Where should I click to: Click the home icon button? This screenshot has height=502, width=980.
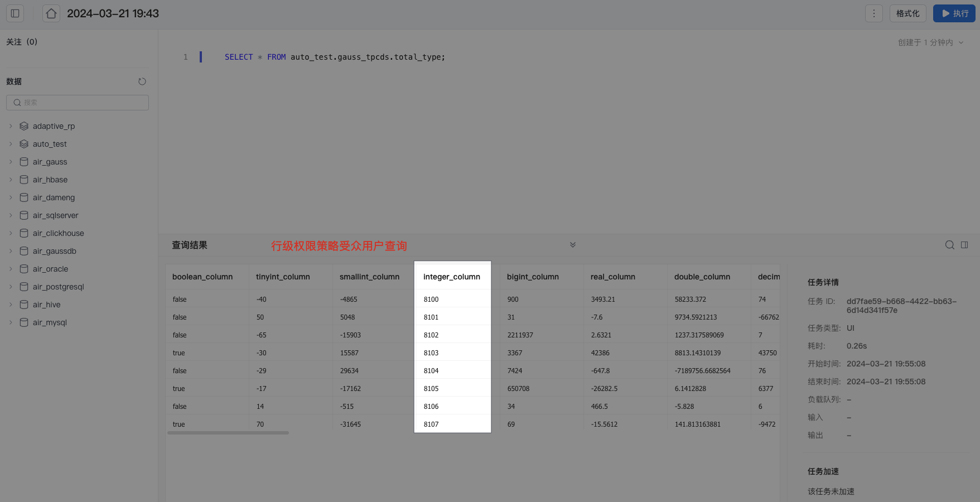click(x=51, y=13)
